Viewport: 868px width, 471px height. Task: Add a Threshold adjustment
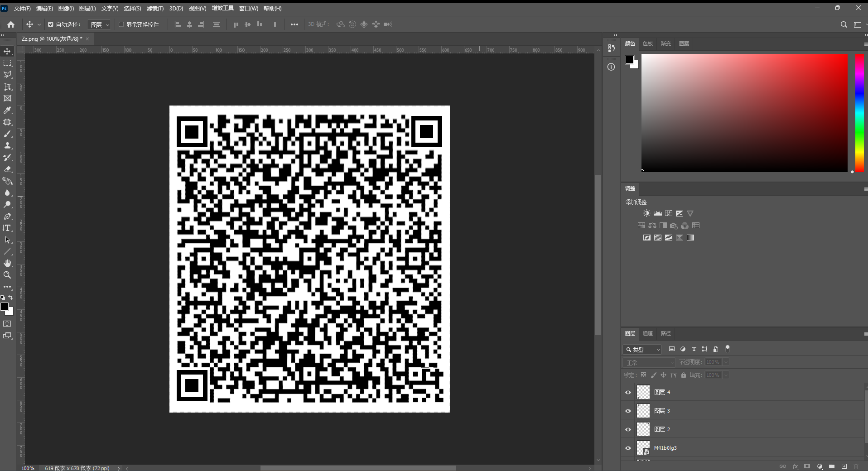pos(669,238)
